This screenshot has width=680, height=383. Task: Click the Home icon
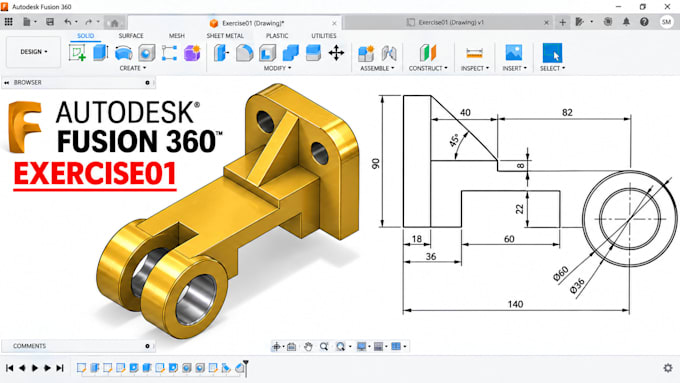(x=114, y=23)
